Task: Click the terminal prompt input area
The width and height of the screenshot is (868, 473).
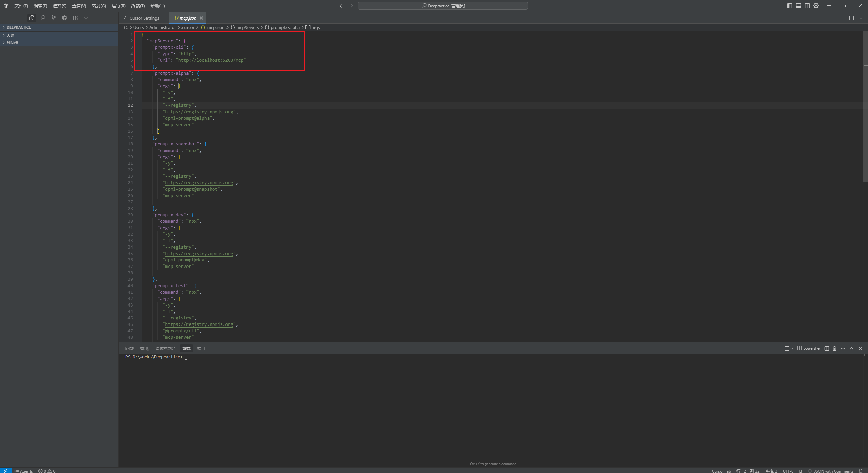Action: coord(186,357)
